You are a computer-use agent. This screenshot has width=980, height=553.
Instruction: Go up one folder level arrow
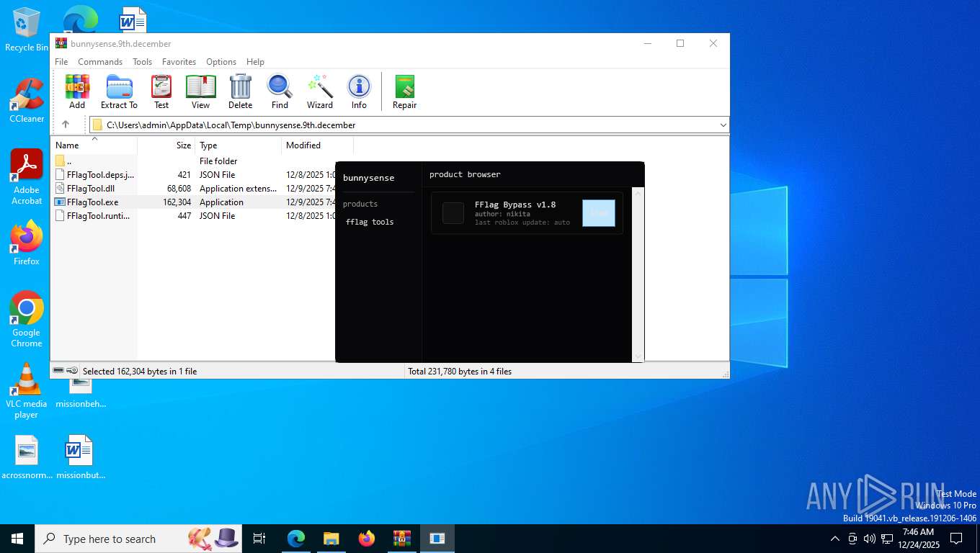click(x=66, y=125)
